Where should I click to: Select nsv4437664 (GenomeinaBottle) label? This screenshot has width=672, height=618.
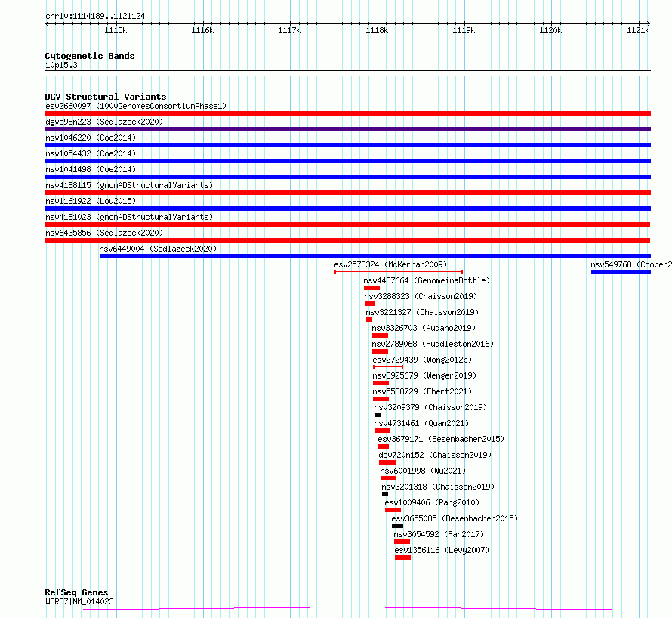pyautogui.click(x=427, y=280)
